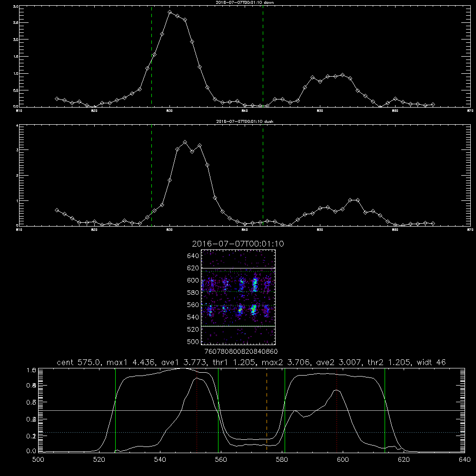Image resolution: width=476 pixels, height=476 pixels.
Task: Click y-axis label 520 beside the heatmap
Action: [x=193, y=329]
